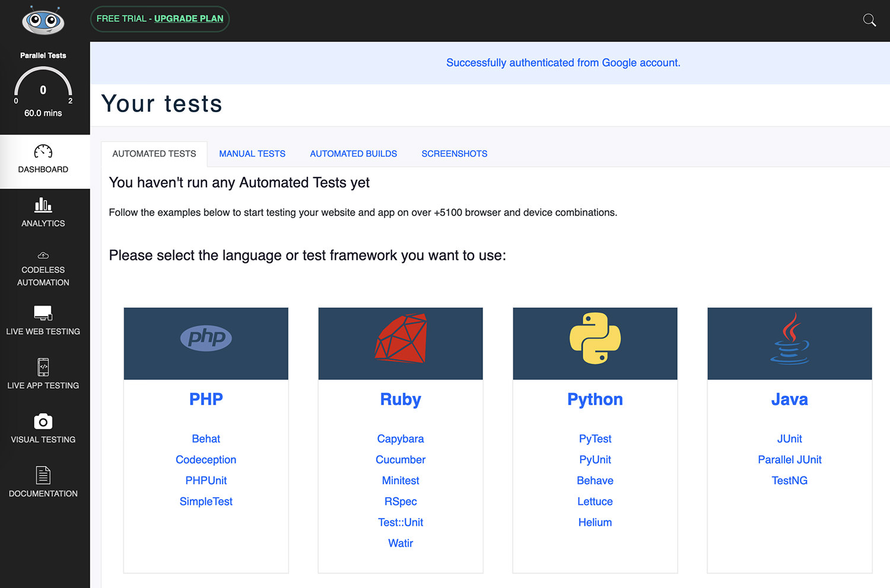Open the Helium link
890x588 pixels.
tap(595, 522)
